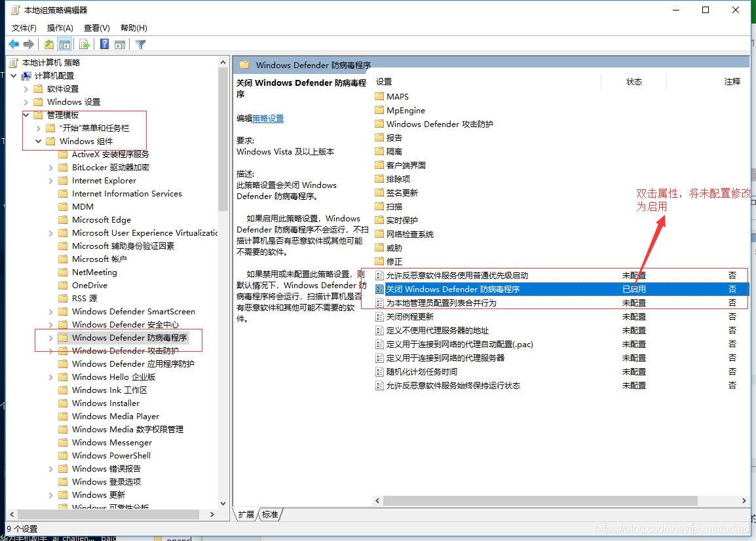Image resolution: width=756 pixels, height=541 pixels.
Task: Select Windows PowerShell in the tree
Action: pos(111,455)
